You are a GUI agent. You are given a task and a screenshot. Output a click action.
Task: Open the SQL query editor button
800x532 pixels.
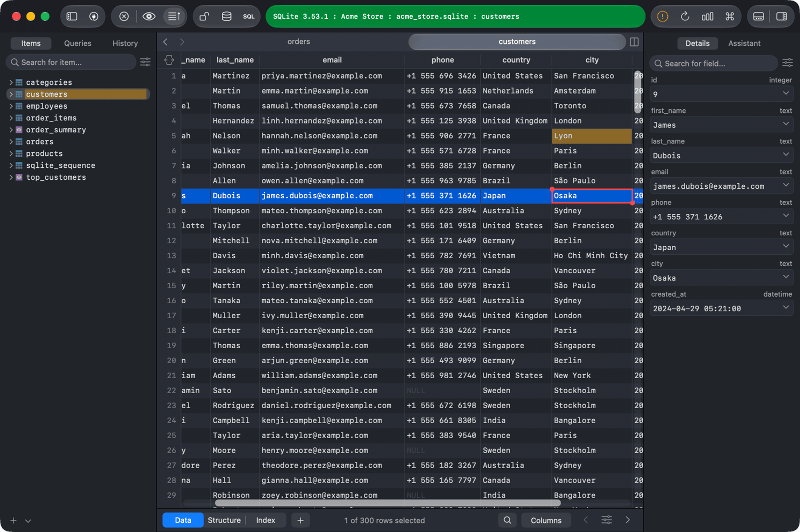[248, 16]
